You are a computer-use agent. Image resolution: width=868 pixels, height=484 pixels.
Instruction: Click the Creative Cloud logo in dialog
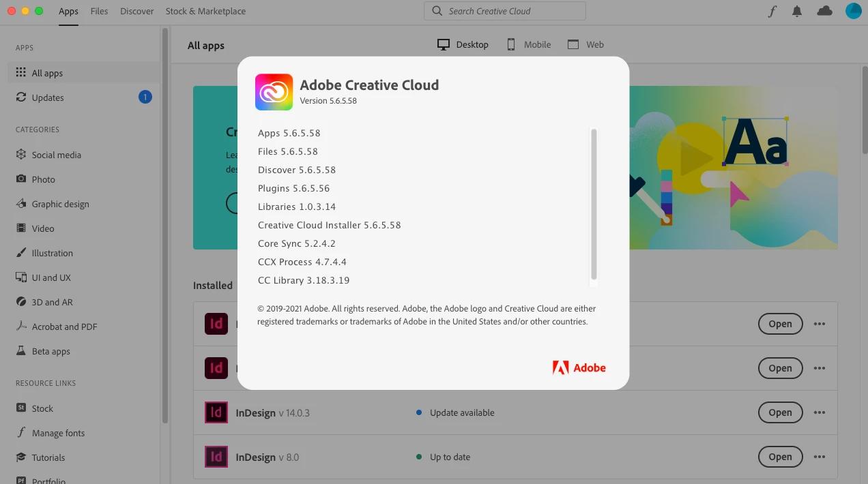[x=274, y=92]
